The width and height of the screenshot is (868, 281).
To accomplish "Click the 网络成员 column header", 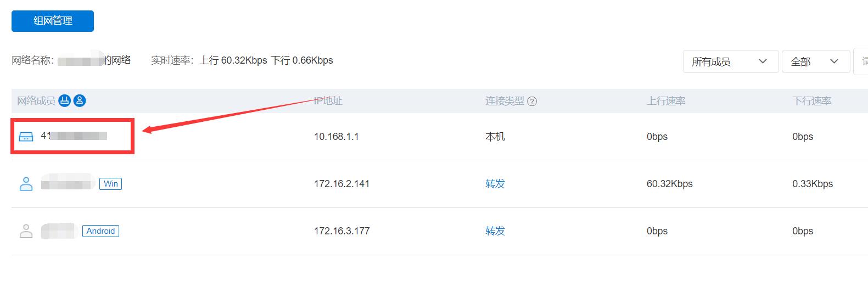I will point(36,101).
